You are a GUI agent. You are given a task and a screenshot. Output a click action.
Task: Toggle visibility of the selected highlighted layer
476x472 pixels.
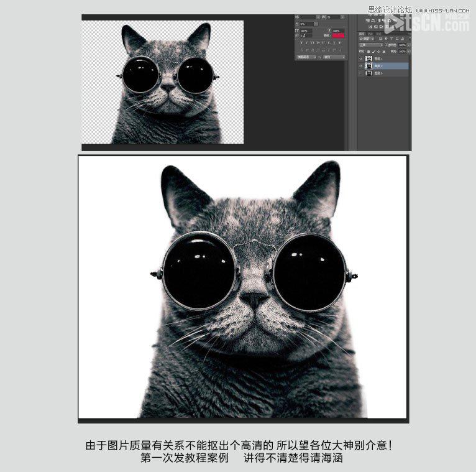[x=360, y=66]
